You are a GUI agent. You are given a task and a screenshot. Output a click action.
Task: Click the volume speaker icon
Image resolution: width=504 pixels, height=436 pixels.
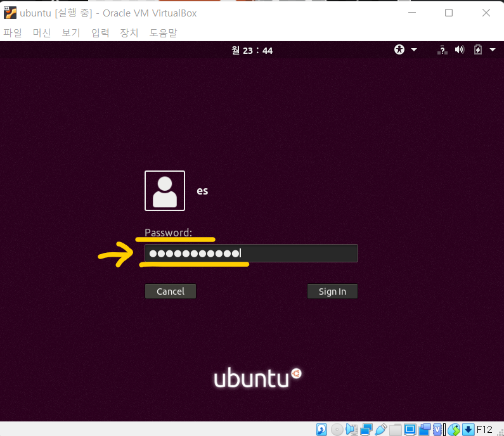(460, 49)
